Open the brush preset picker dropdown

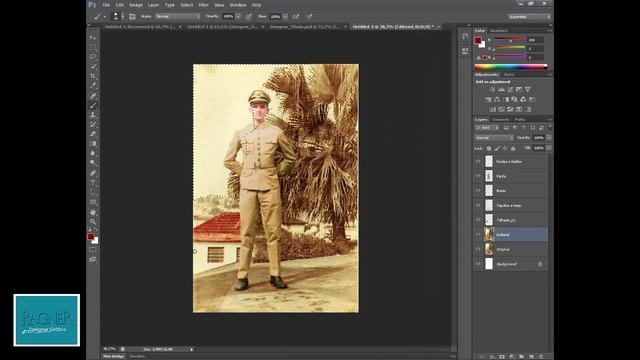(x=123, y=16)
